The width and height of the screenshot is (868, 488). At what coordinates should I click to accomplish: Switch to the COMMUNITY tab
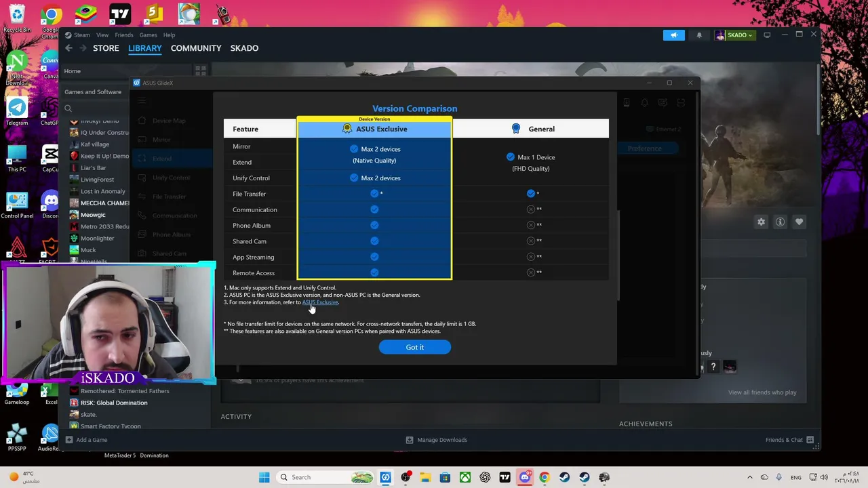[x=196, y=48]
